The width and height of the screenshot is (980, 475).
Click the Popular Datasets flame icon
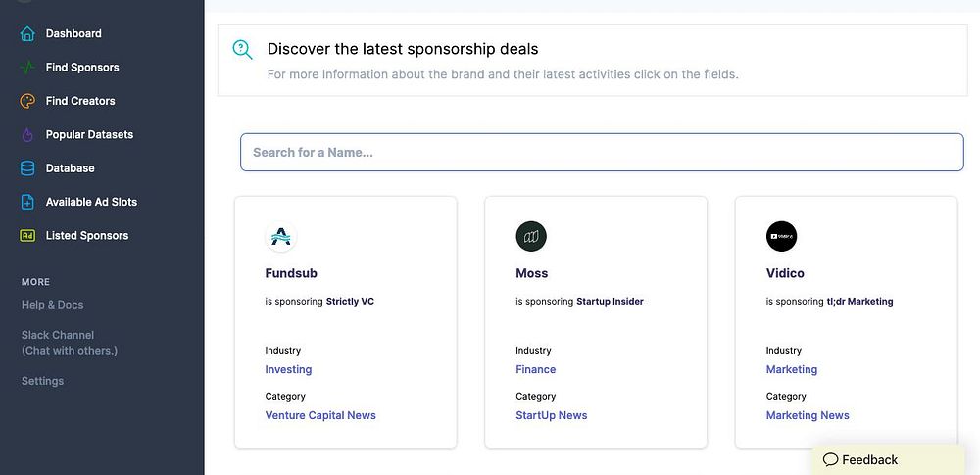pos(27,135)
